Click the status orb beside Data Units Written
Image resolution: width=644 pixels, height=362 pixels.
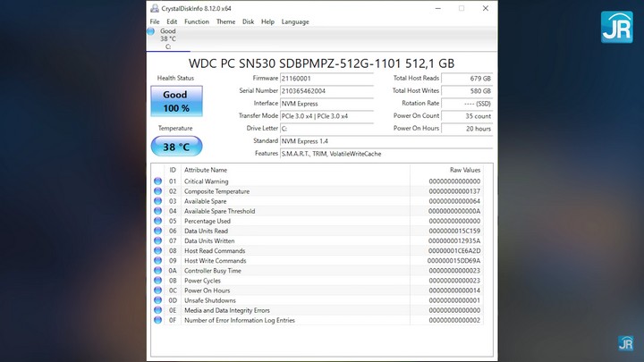coord(158,240)
